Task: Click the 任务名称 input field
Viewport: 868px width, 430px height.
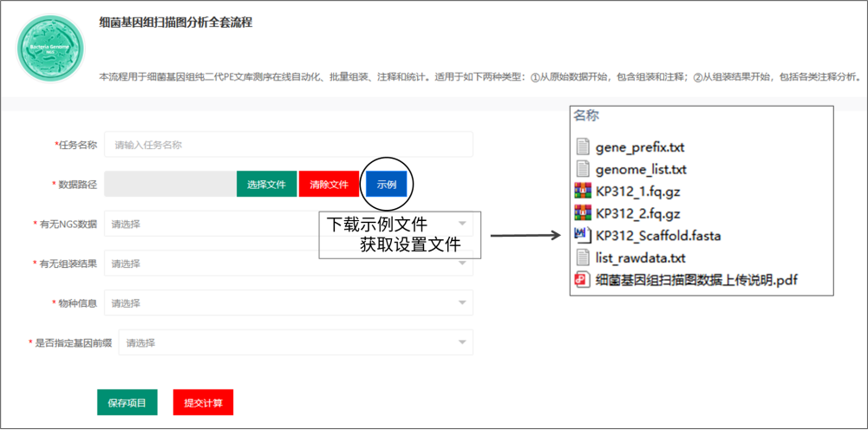Action: point(288,145)
